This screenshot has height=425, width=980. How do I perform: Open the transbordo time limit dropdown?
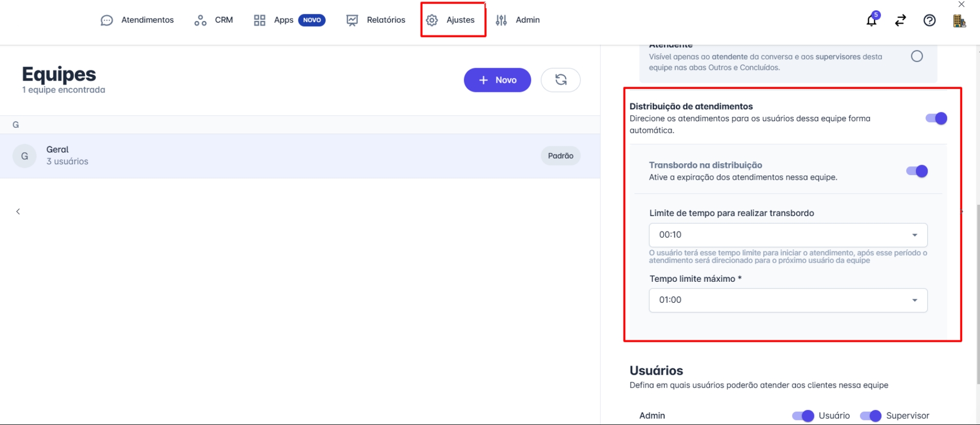coord(788,235)
